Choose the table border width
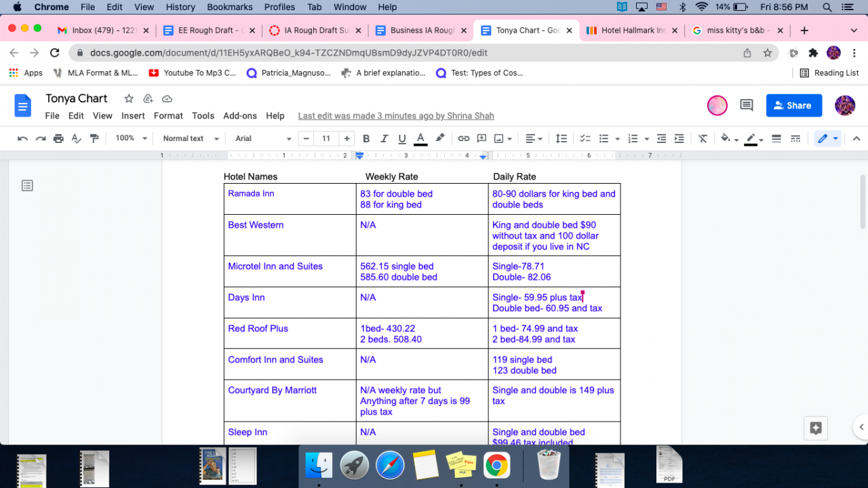This screenshot has width=868, height=488. [x=777, y=138]
